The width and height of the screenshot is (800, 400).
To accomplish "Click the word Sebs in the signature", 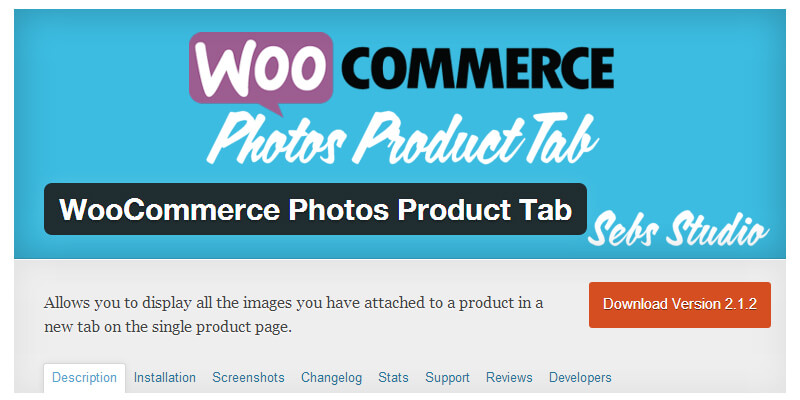I will (620, 230).
